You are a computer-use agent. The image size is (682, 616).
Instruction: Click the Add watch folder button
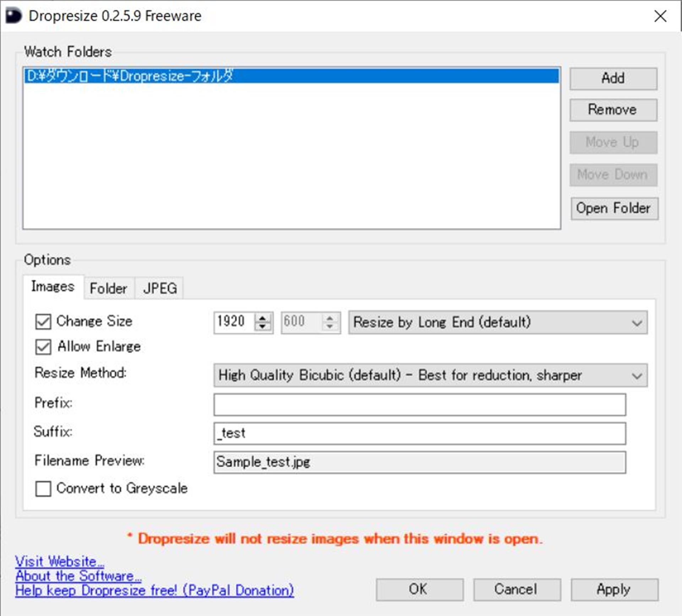[x=613, y=78]
